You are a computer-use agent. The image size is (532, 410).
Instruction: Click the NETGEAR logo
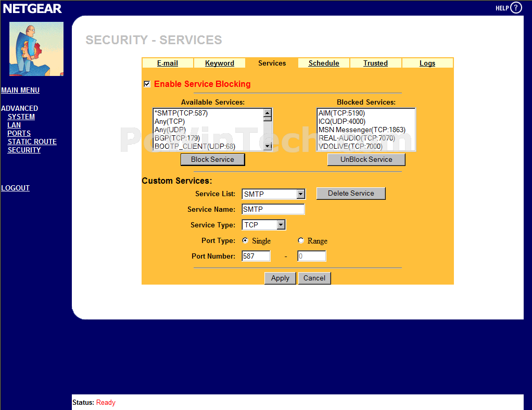coord(32,8)
